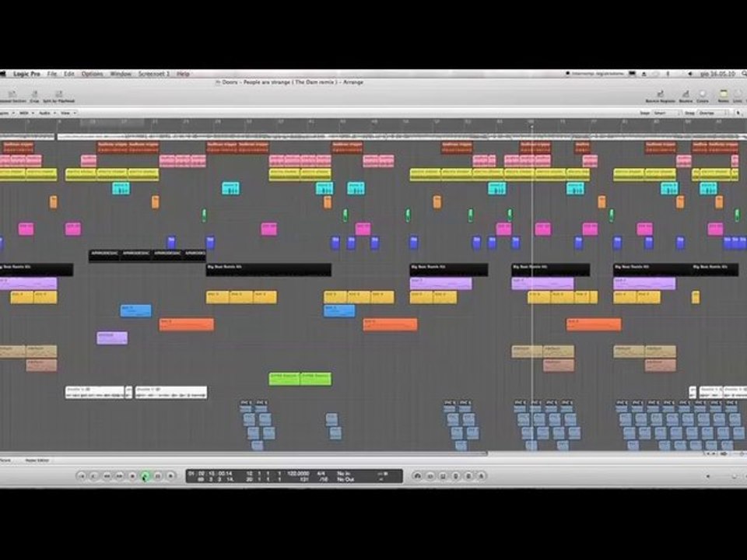Click bar 29 in the bar ruler
Viewport: 747px width, 560px height.
point(217,123)
